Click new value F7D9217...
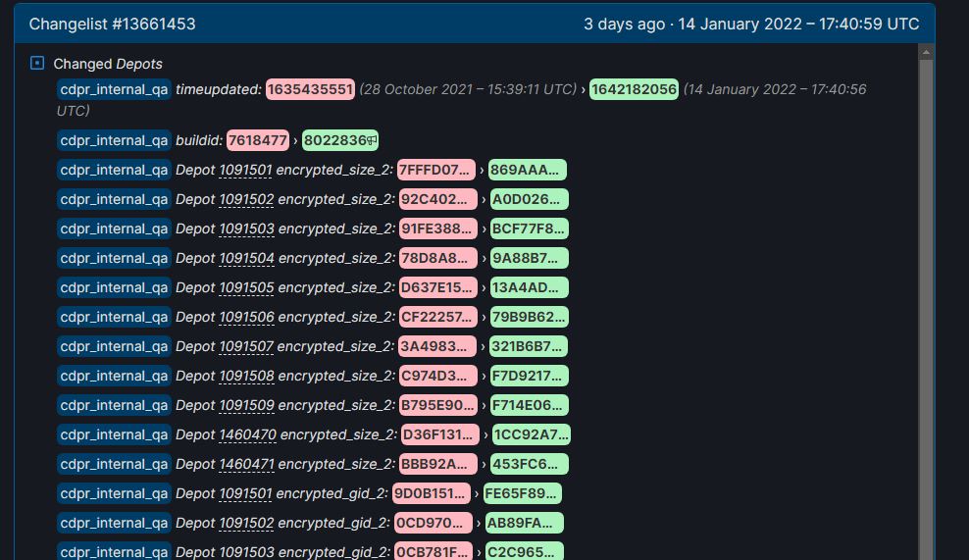 (x=529, y=376)
